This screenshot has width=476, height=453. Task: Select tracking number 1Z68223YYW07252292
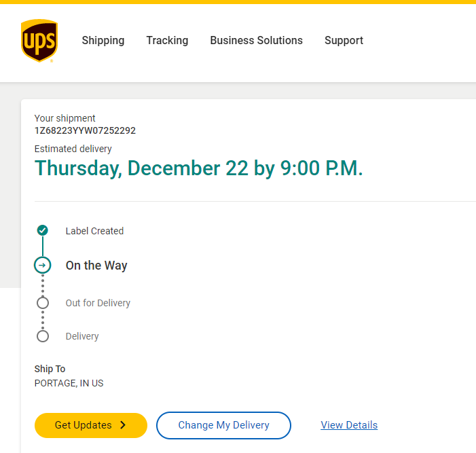click(x=85, y=130)
